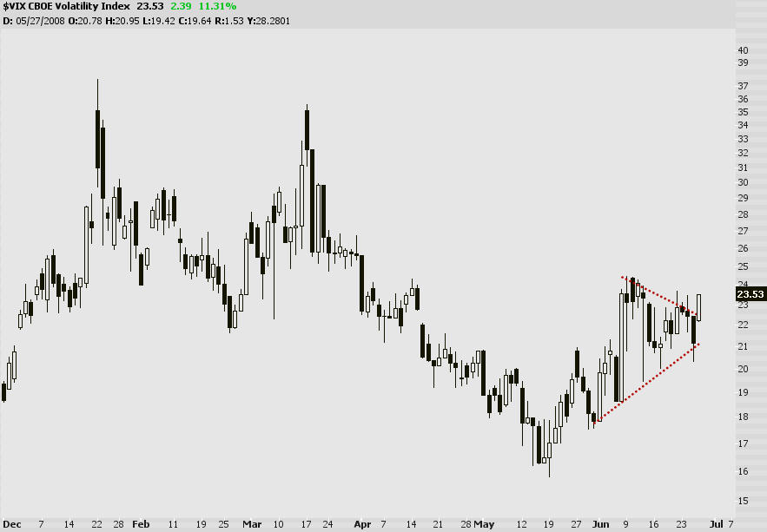Click the Jul label on time axis
Screen dimensions: 767x532
(716, 525)
